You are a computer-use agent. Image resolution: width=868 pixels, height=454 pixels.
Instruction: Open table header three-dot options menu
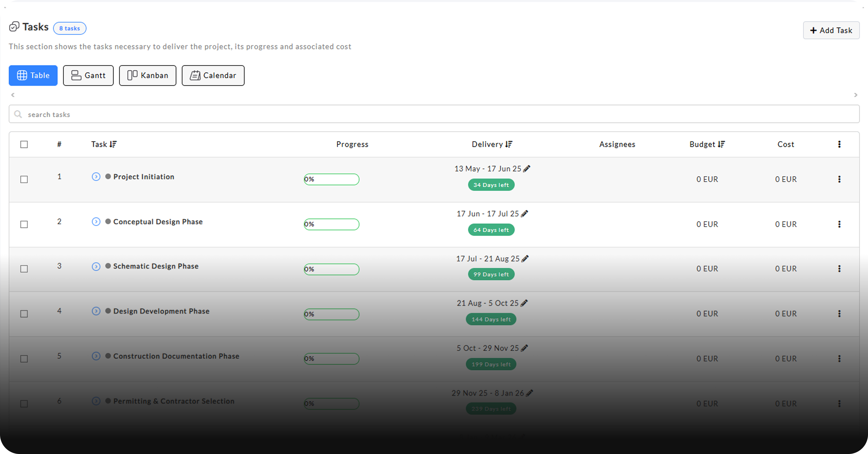(839, 144)
